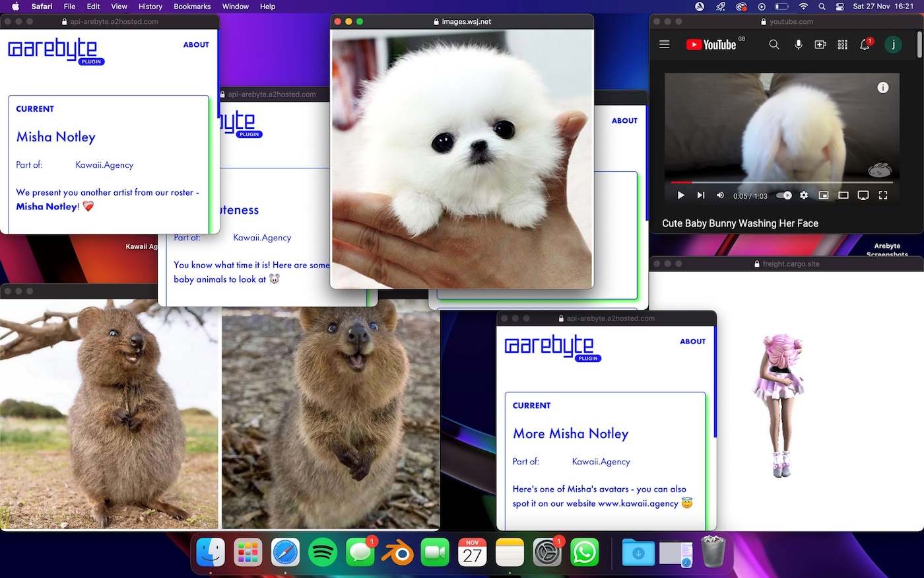This screenshot has width=924, height=578.
Task: Click ABOUT link above More Misha Notley
Action: [x=692, y=342]
